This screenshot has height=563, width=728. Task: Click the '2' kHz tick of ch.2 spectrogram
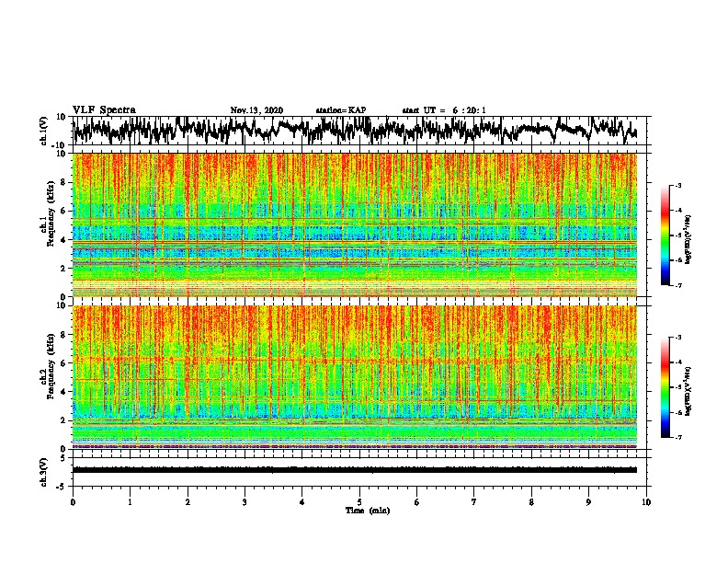63,420
